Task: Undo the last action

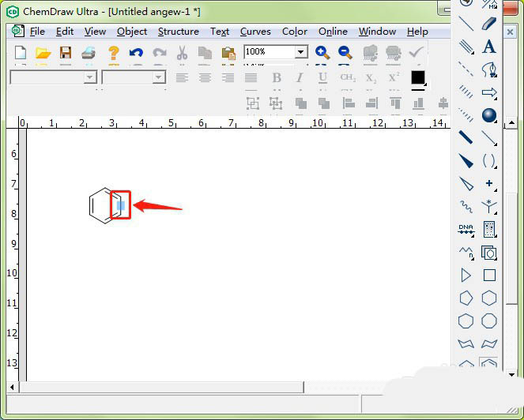Action: coord(136,53)
